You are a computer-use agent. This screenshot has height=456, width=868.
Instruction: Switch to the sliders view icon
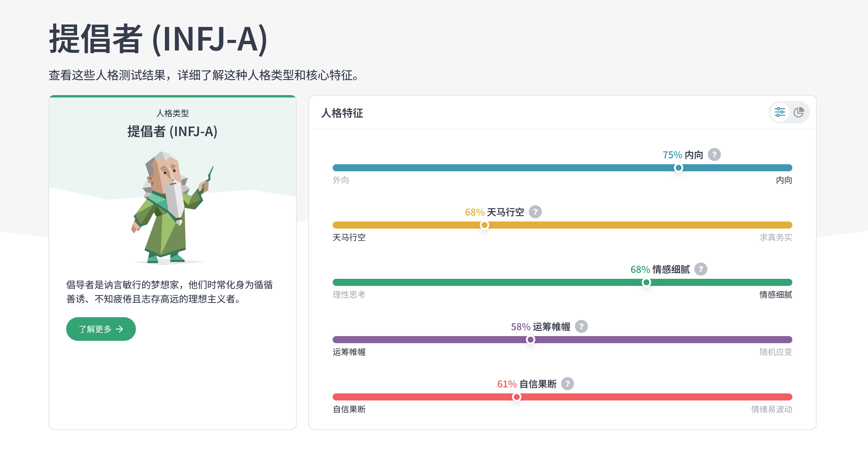(x=780, y=112)
